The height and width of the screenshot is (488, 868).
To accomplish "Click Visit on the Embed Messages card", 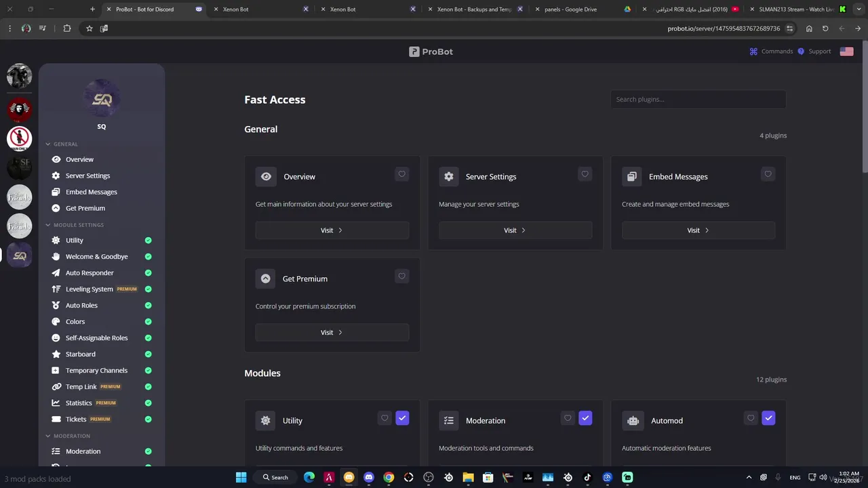I will click(698, 230).
